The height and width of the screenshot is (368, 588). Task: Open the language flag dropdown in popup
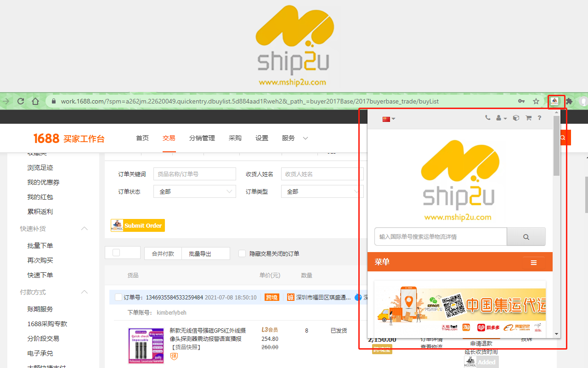coord(389,119)
